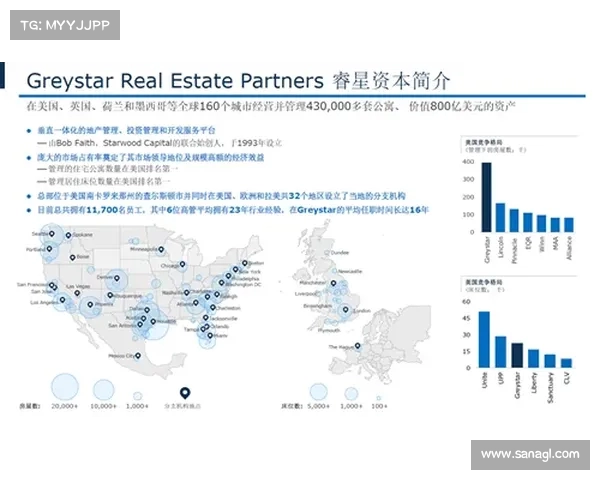Click the branch office legend pin icon

click(x=182, y=393)
